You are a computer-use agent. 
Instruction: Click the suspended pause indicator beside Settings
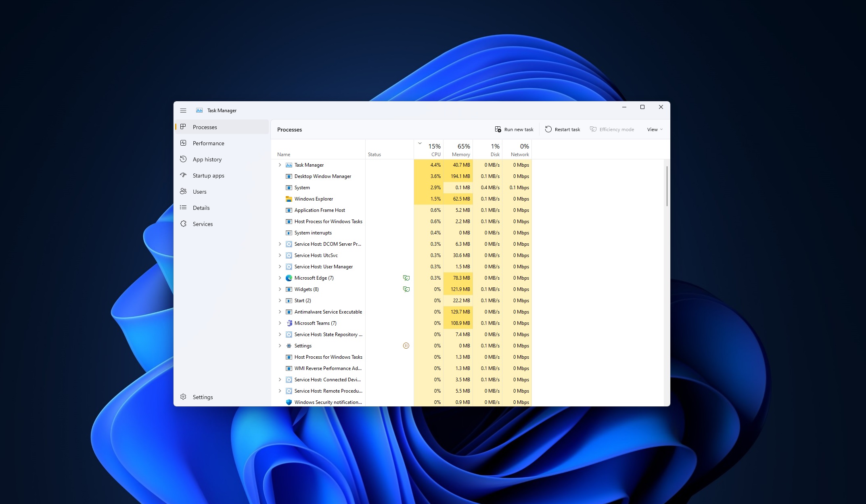point(406,345)
